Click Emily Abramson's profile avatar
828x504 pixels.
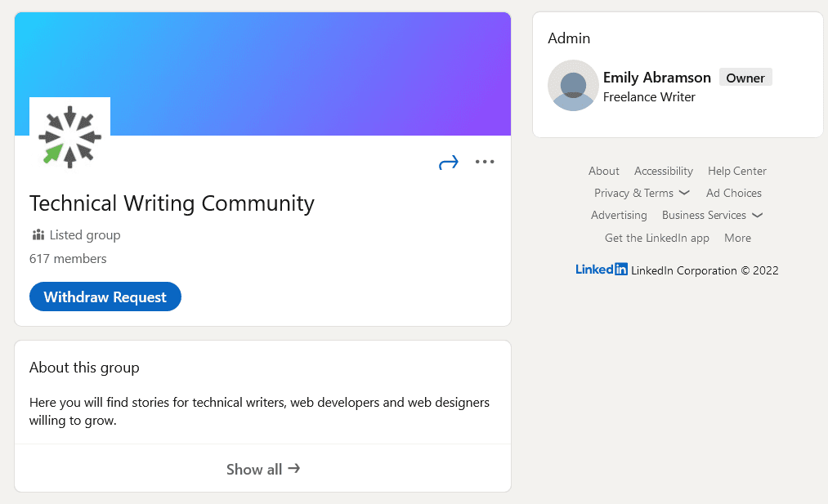[573, 86]
